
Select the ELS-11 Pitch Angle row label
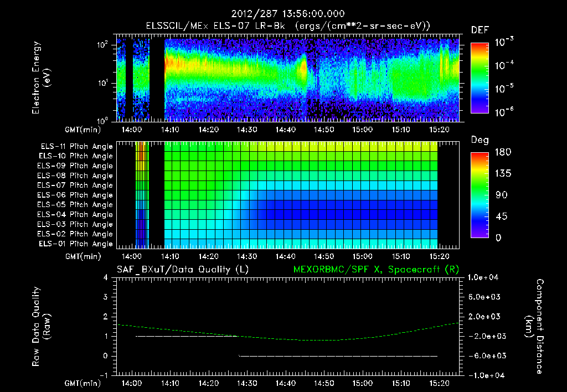pyautogui.click(x=76, y=147)
